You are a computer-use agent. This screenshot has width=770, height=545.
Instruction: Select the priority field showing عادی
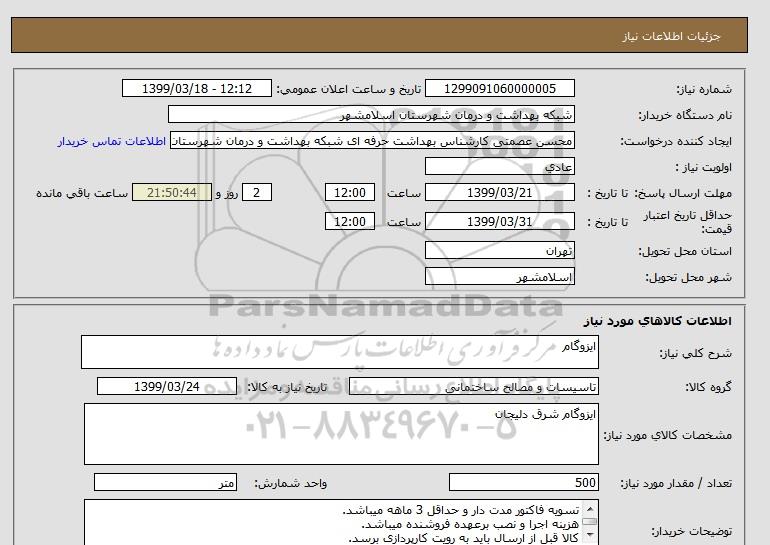tap(499, 166)
